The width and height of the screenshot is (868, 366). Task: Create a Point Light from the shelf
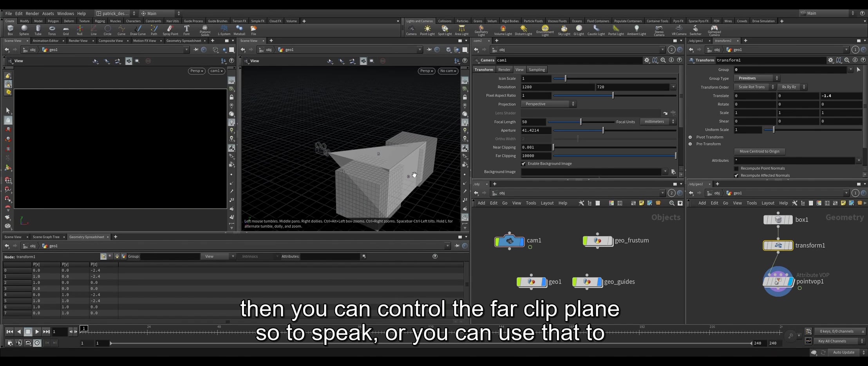click(427, 29)
